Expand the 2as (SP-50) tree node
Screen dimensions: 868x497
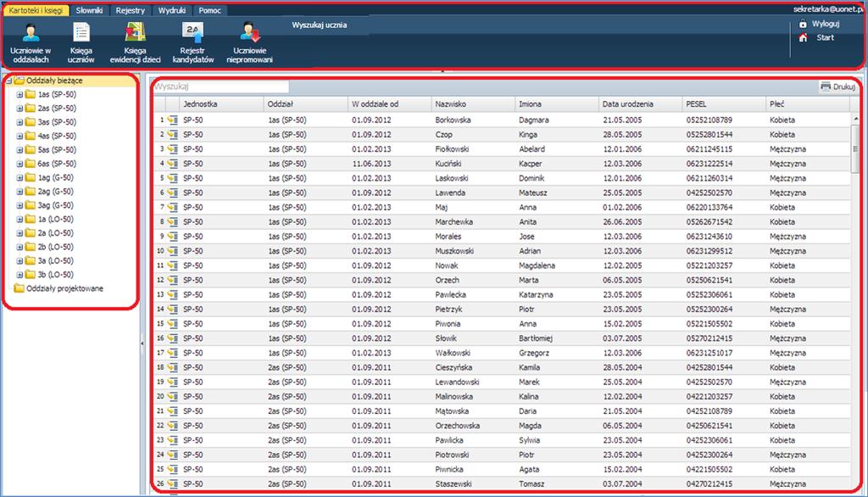click(19, 109)
